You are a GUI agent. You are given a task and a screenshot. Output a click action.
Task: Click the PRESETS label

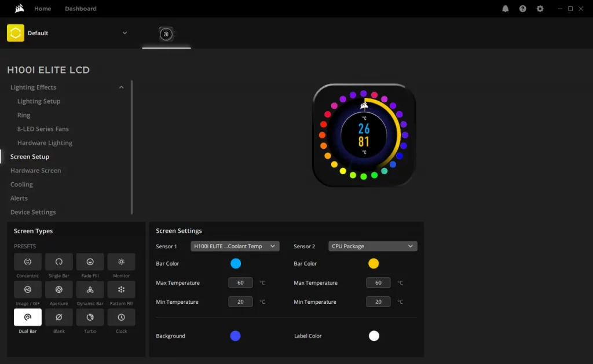tap(25, 247)
